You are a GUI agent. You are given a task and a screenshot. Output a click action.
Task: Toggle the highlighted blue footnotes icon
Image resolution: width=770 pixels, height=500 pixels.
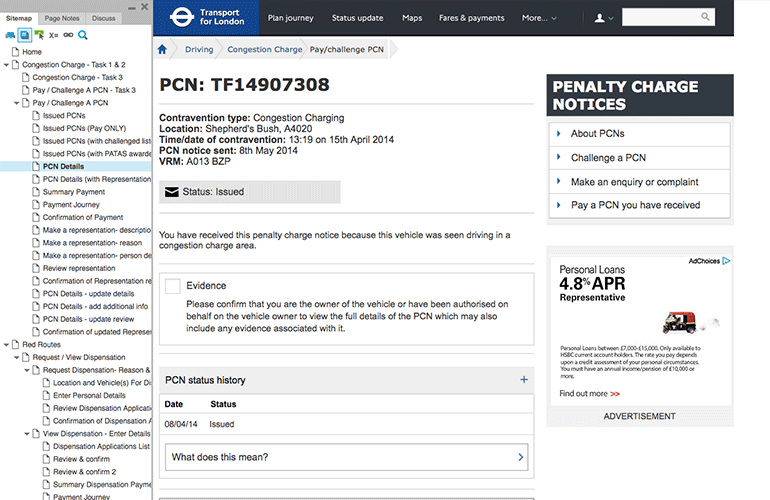[x=25, y=34]
